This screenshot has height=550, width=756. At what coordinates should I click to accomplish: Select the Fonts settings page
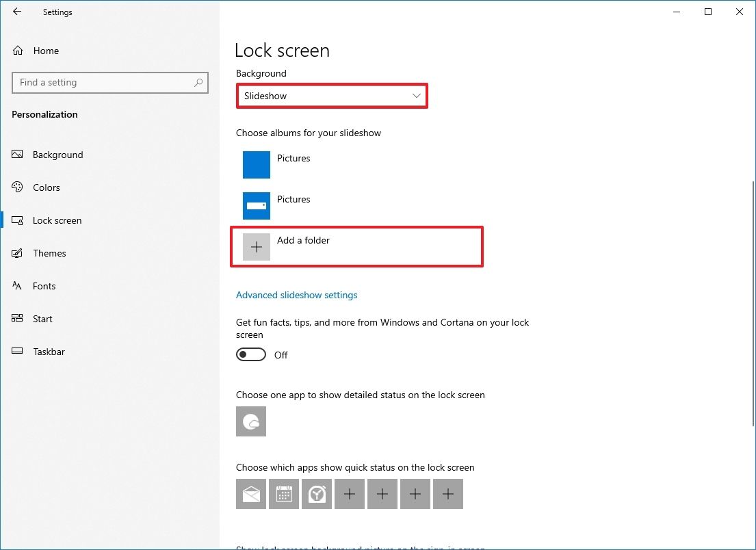coord(44,286)
